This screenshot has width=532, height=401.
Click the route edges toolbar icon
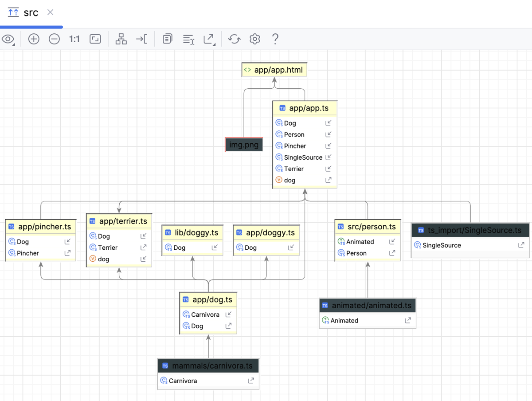141,39
